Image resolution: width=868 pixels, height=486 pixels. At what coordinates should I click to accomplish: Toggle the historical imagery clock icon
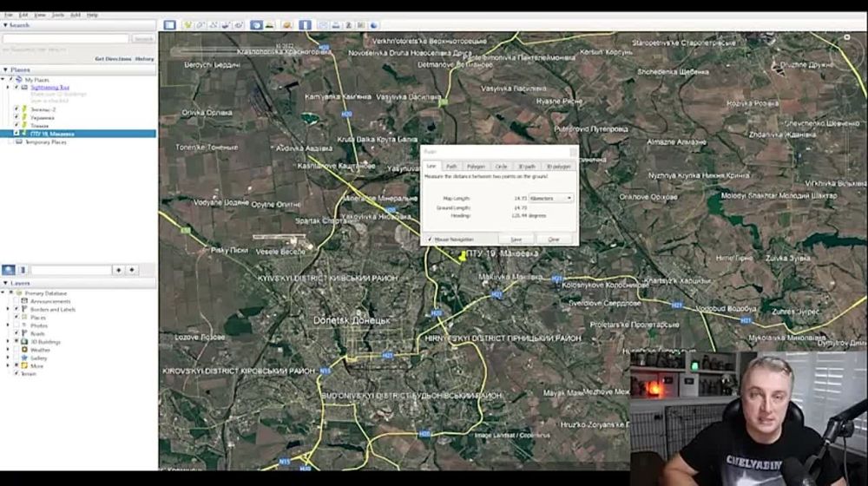coord(256,25)
